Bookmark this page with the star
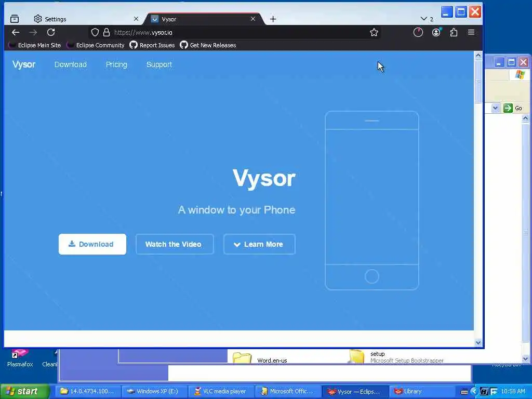532x399 pixels. (374, 33)
